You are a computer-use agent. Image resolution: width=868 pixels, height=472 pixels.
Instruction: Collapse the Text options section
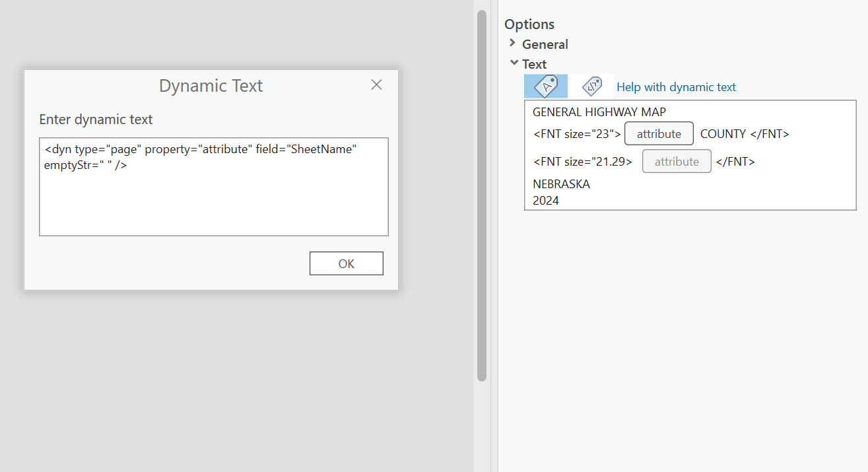click(514, 63)
